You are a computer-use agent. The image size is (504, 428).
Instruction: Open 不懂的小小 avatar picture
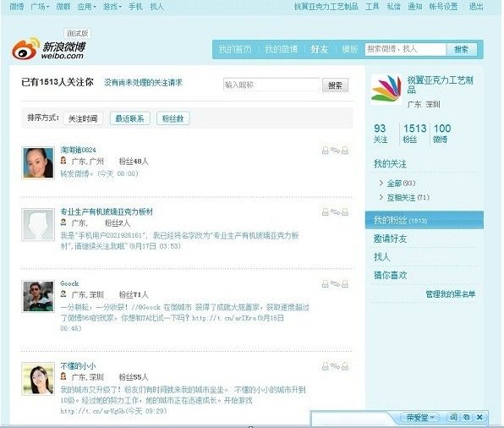click(38, 379)
